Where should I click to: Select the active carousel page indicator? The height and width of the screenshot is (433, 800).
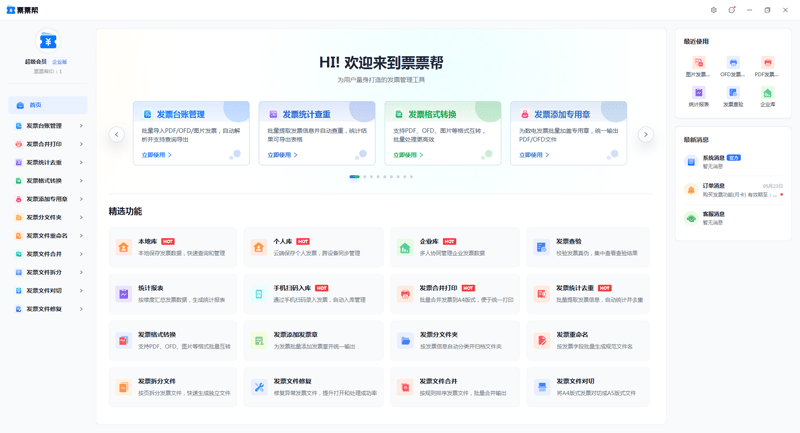[x=355, y=176]
